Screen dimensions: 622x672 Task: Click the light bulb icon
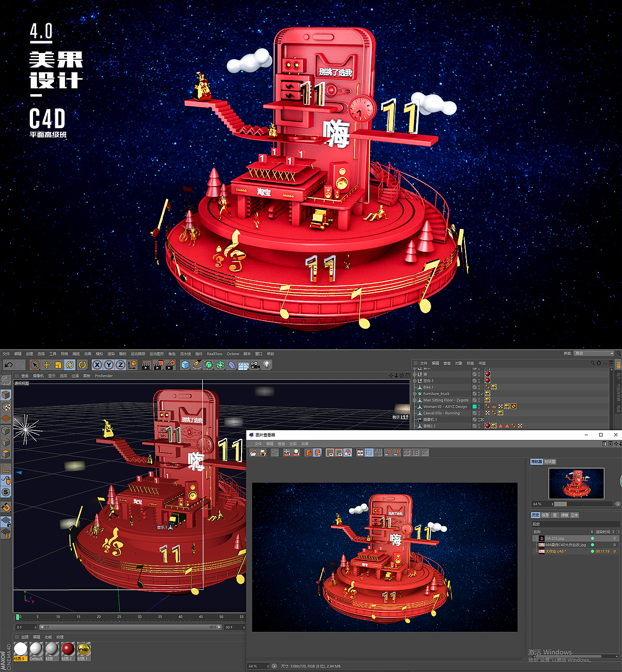tap(267, 365)
